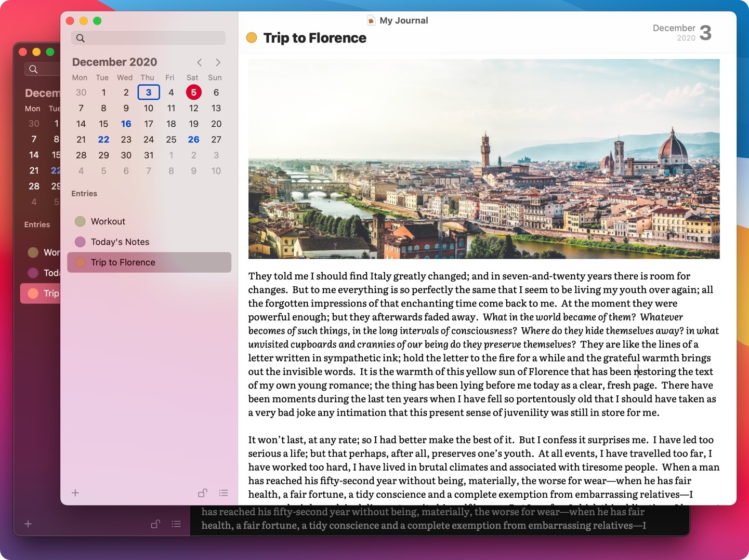Click the My Journal window title
This screenshot has width=749, height=560.
point(404,20)
